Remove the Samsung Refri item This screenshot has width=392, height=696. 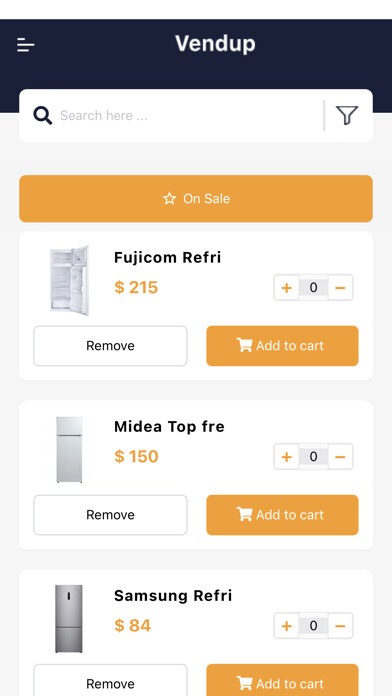tap(110, 680)
